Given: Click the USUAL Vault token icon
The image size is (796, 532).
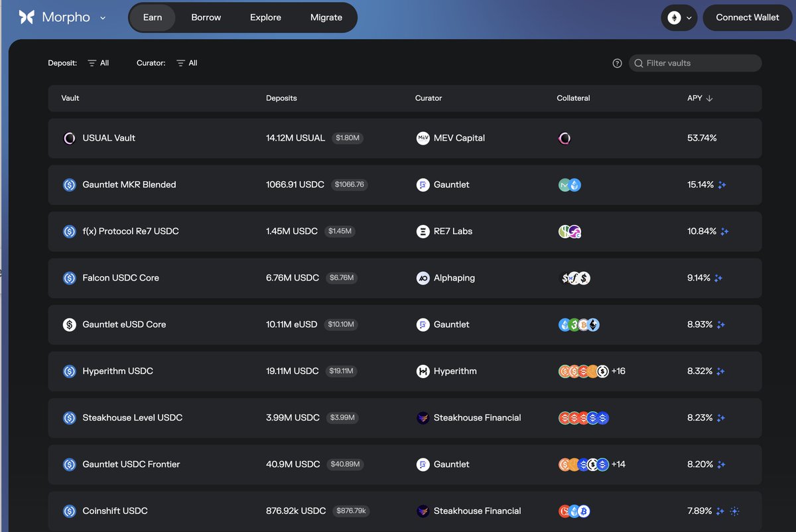Looking at the screenshot, I should point(69,138).
